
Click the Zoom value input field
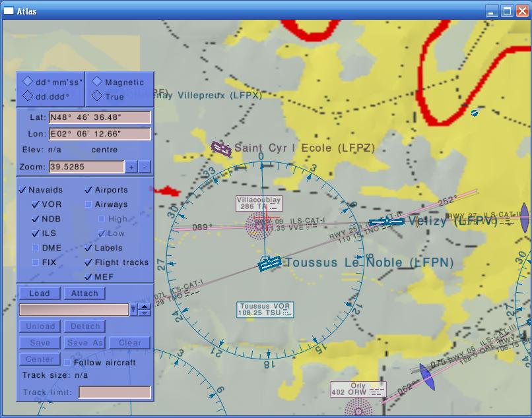click(86, 167)
